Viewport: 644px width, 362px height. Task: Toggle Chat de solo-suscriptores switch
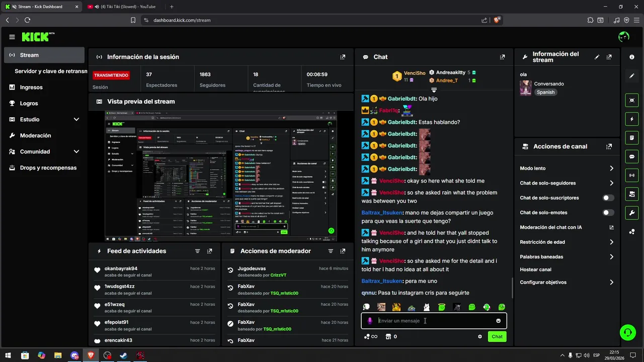coord(608,198)
